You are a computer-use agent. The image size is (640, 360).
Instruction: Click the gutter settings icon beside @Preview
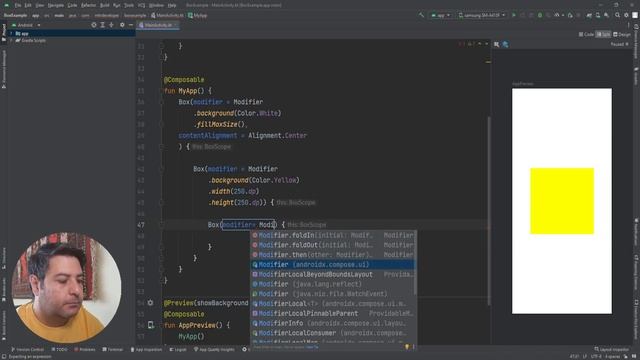(x=150, y=303)
